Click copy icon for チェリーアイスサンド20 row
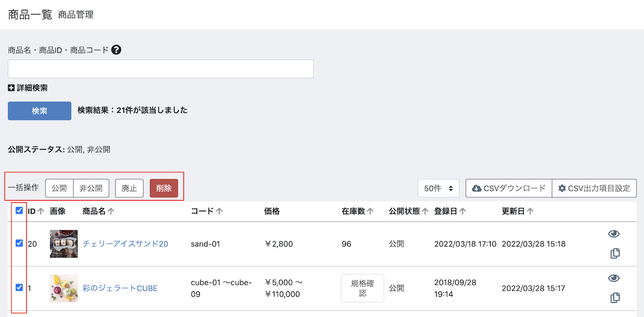This screenshot has width=644, height=317. point(615,254)
